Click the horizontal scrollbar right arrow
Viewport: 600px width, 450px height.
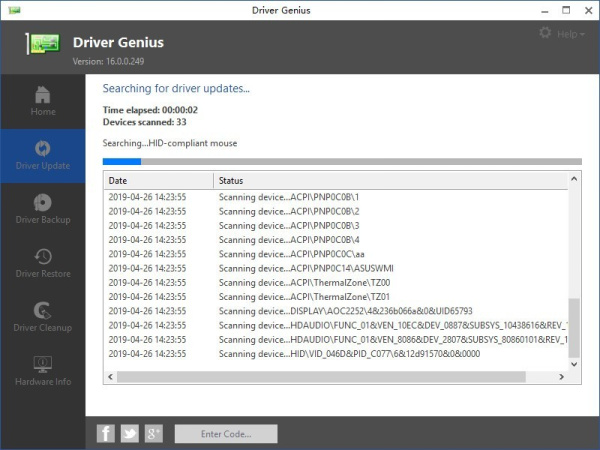pos(561,377)
